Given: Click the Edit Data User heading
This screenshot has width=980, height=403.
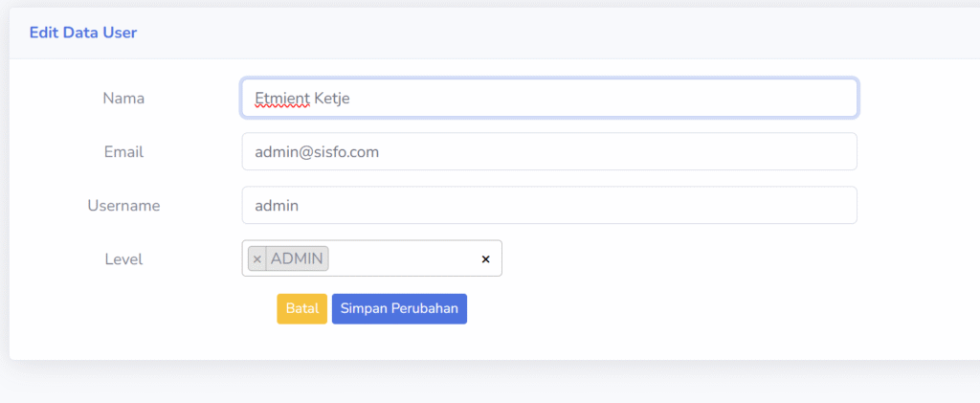Looking at the screenshot, I should point(83,33).
